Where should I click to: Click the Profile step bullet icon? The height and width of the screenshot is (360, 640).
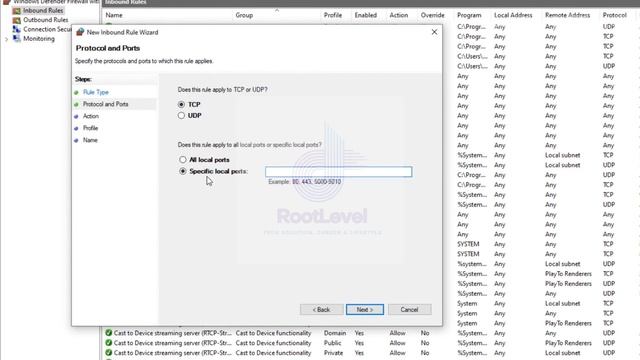(76, 129)
